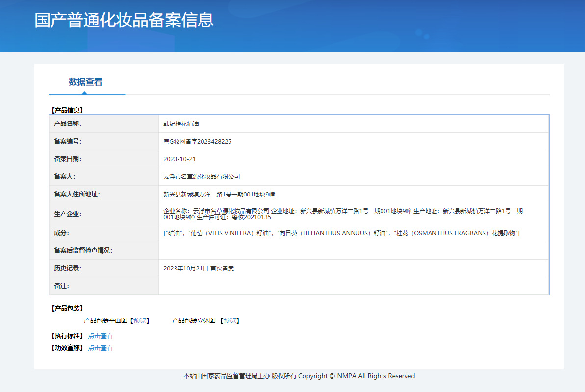585x392 pixels.
Task: Click the registration number 粤G妆网备字2023428225
Action: 197,142
